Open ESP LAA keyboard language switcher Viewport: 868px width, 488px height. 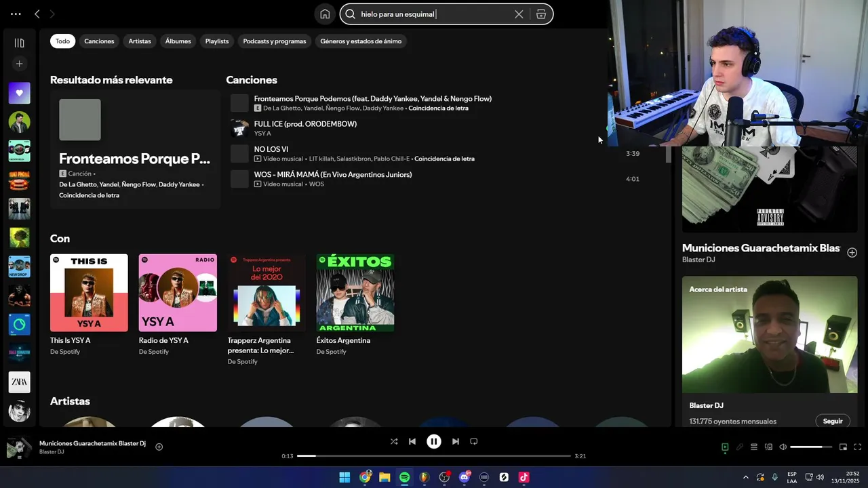click(792, 477)
